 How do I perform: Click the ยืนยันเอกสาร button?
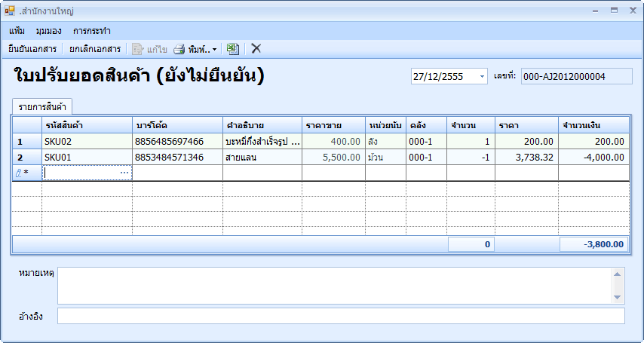[32, 49]
